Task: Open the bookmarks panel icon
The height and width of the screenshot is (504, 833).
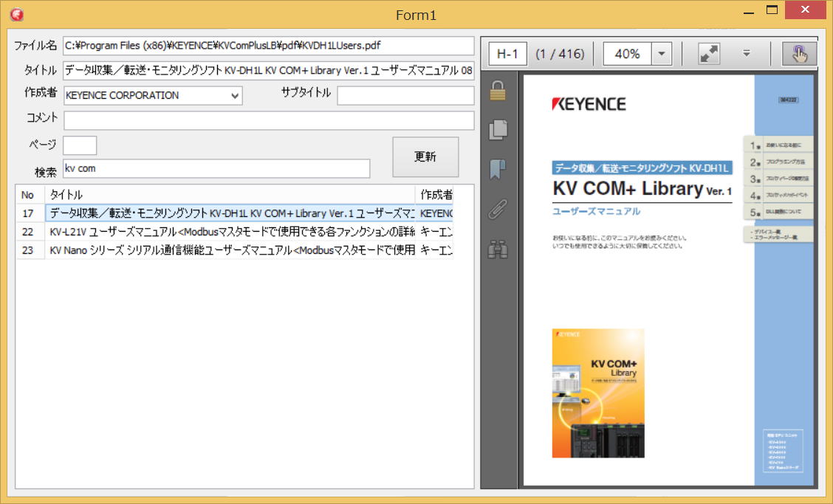Action: pyautogui.click(x=497, y=170)
